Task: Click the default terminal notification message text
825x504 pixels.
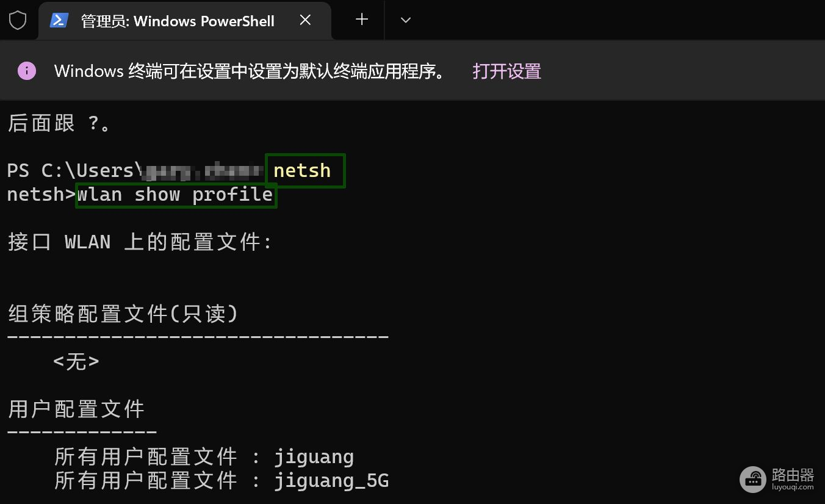Action: (x=249, y=71)
